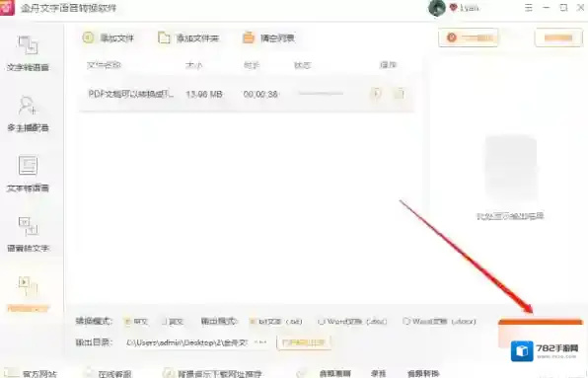Screen dimensions: 588x378
Task: Choose the txt文本 (.txt) output format
Action: point(275,322)
